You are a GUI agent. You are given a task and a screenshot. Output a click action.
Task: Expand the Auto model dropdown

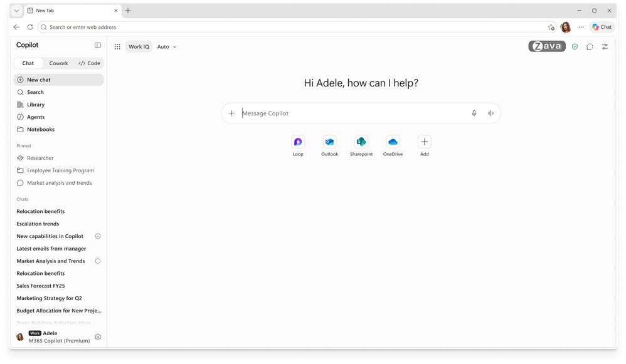(166, 46)
